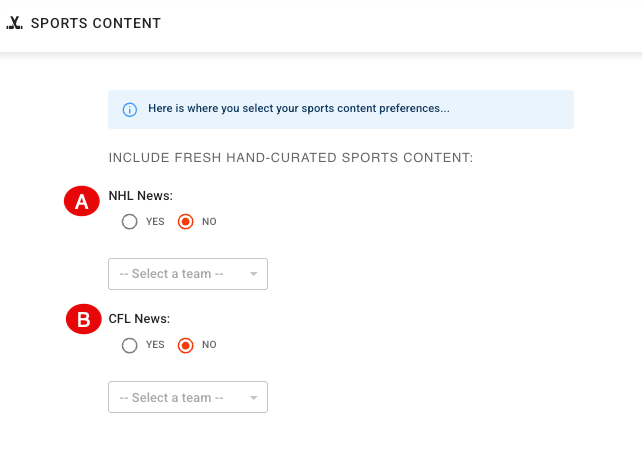Click the CFL team dropdown arrow

click(253, 397)
